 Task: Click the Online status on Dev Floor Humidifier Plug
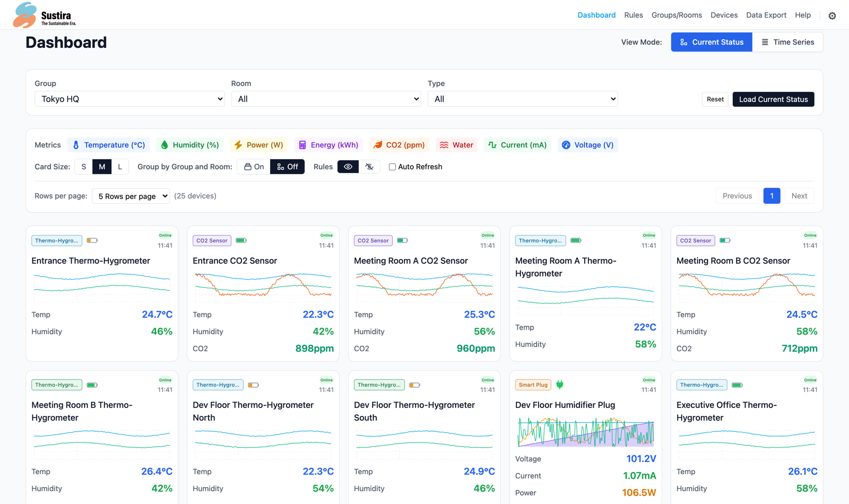point(649,380)
